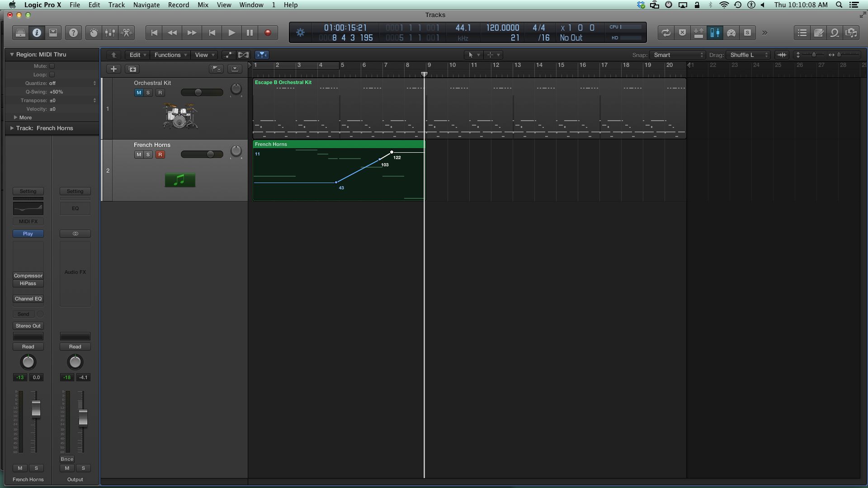
Task: Click the MIDI FX slot button
Action: 28,221
